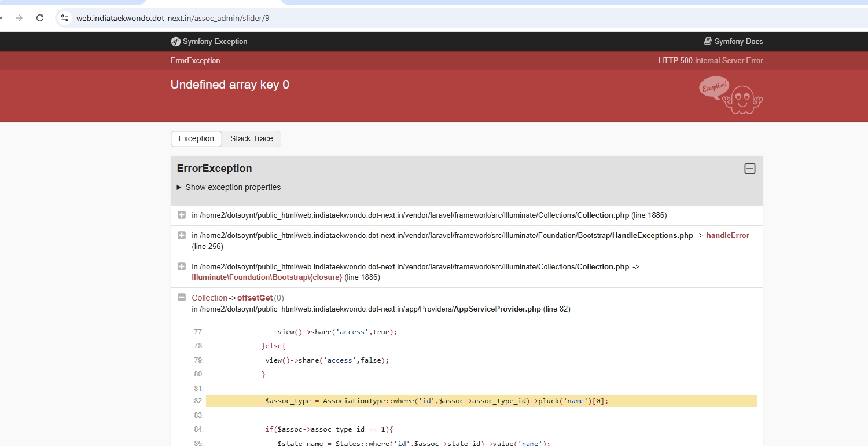Click the Symfony logo icon in header
Screen dimensions: 868x446
point(175,42)
